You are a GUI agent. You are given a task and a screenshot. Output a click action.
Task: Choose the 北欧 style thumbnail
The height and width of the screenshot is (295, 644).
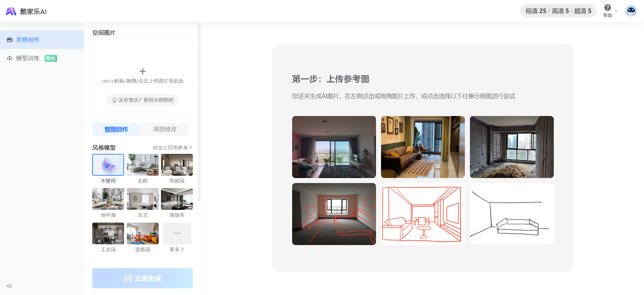(143, 165)
